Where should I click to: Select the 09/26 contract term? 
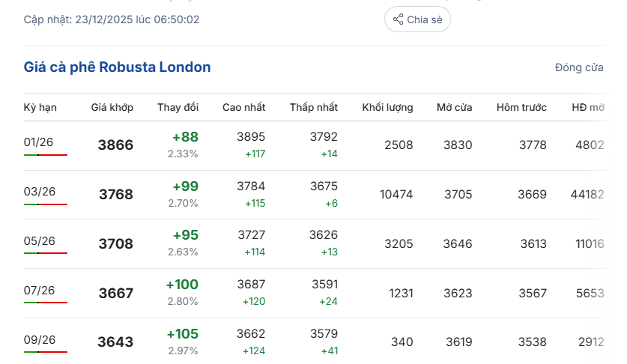(x=40, y=339)
